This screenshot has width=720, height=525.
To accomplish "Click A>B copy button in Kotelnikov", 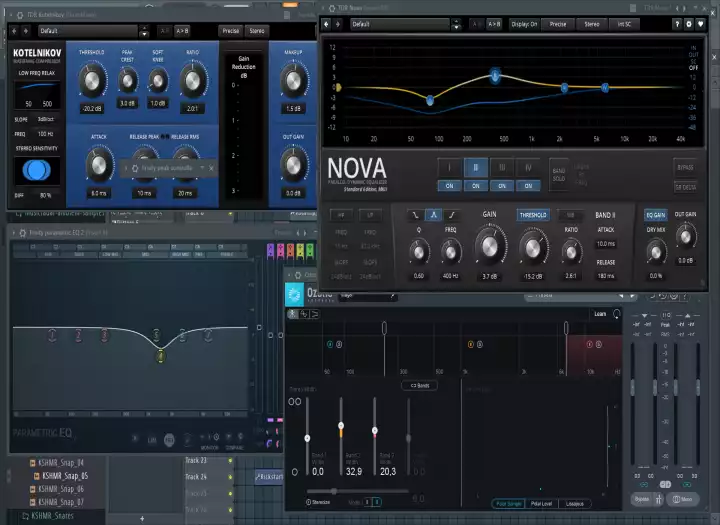I will 182,31.
